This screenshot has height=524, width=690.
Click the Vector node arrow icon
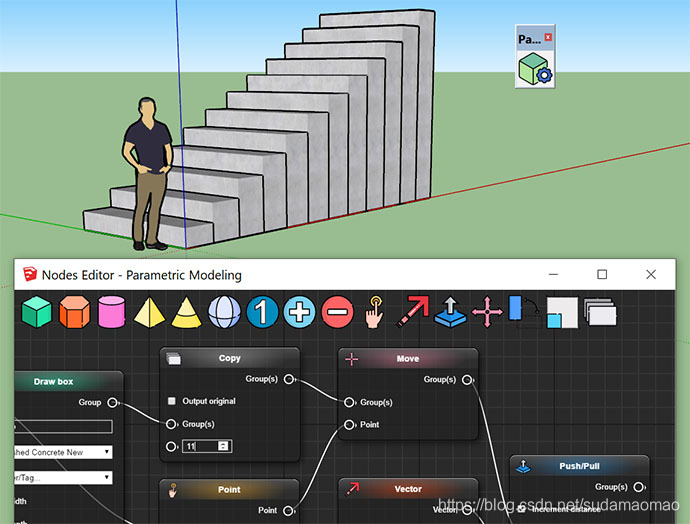[352, 488]
